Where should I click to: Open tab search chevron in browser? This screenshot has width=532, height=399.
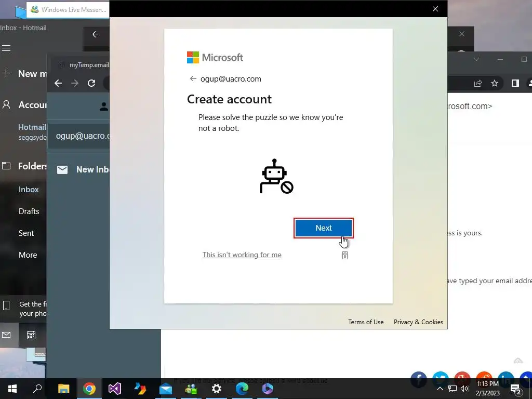(476, 59)
